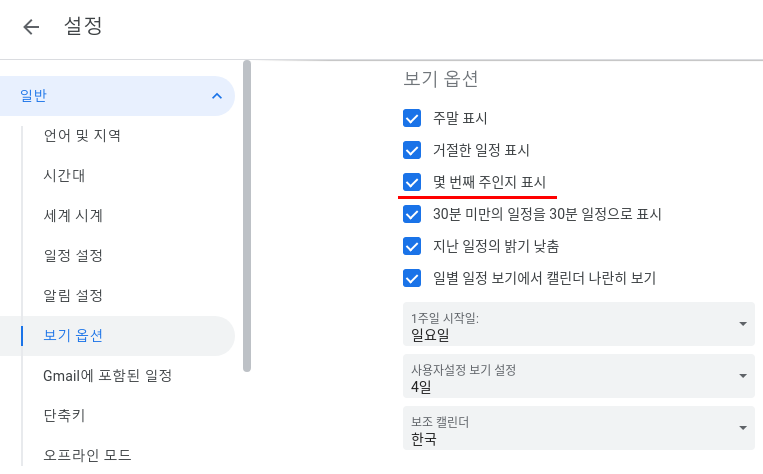The image size is (763, 474).
Task: Go back using the arrow next to 설정
Action: click(31, 26)
